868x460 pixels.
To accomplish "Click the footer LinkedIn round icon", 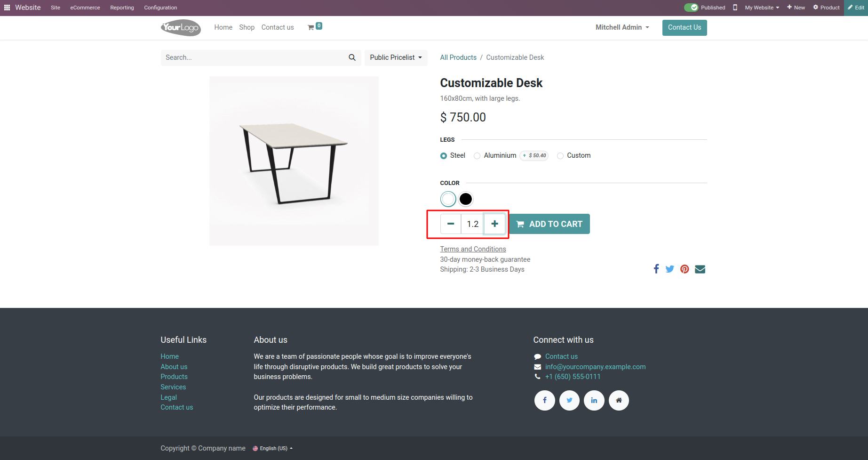I will point(594,400).
